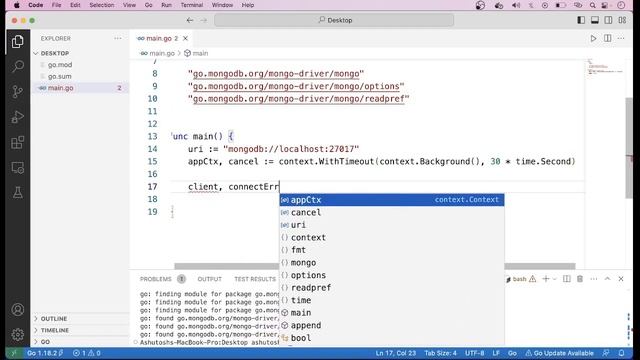Go back with the navigation arrow
The height and width of the screenshot is (360, 640).
coord(190,20)
